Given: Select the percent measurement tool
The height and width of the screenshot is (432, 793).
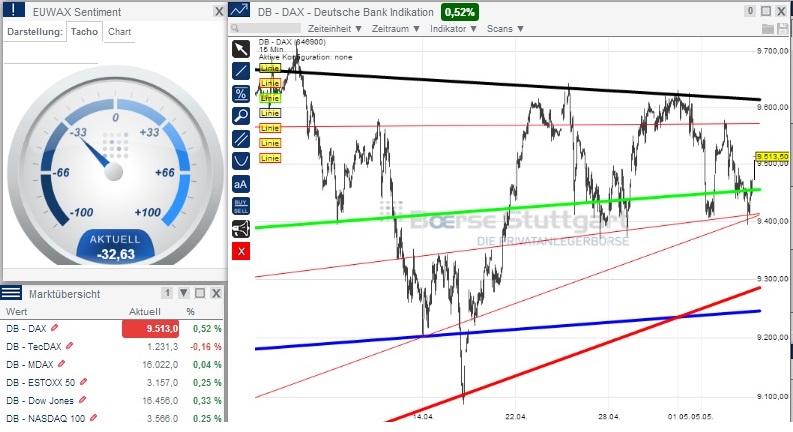Looking at the screenshot, I should [241, 94].
